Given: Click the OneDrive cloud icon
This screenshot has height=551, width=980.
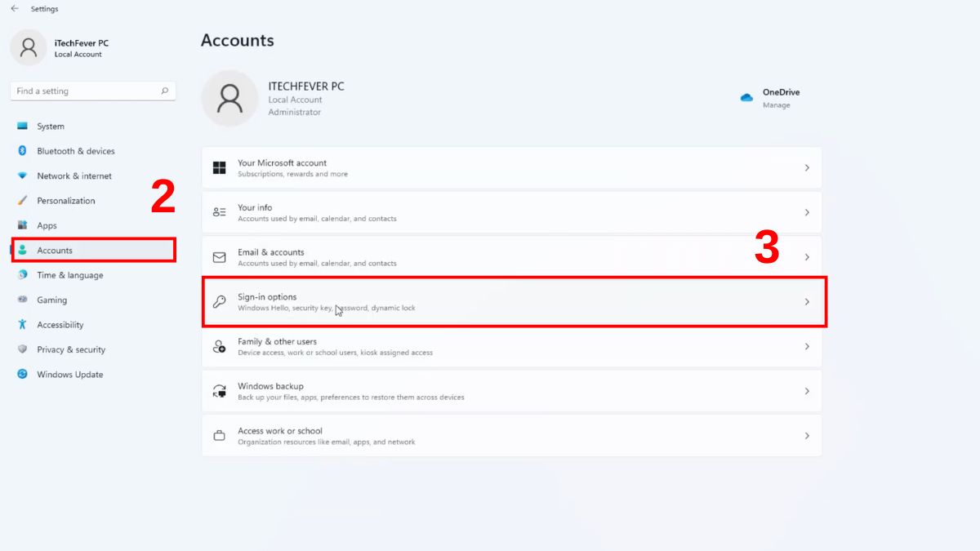Looking at the screenshot, I should click(x=746, y=97).
